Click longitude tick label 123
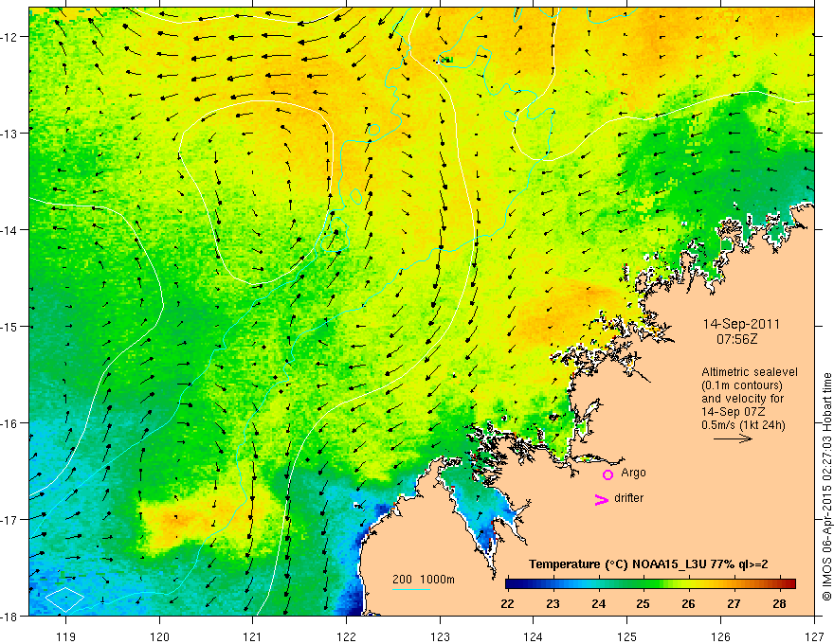Viewport: 834px width, 644px height. click(440, 637)
